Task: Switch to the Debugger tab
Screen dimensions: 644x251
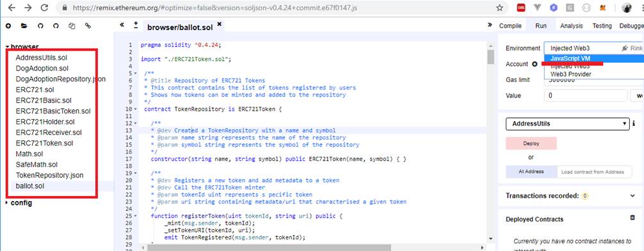Action: coord(631,26)
